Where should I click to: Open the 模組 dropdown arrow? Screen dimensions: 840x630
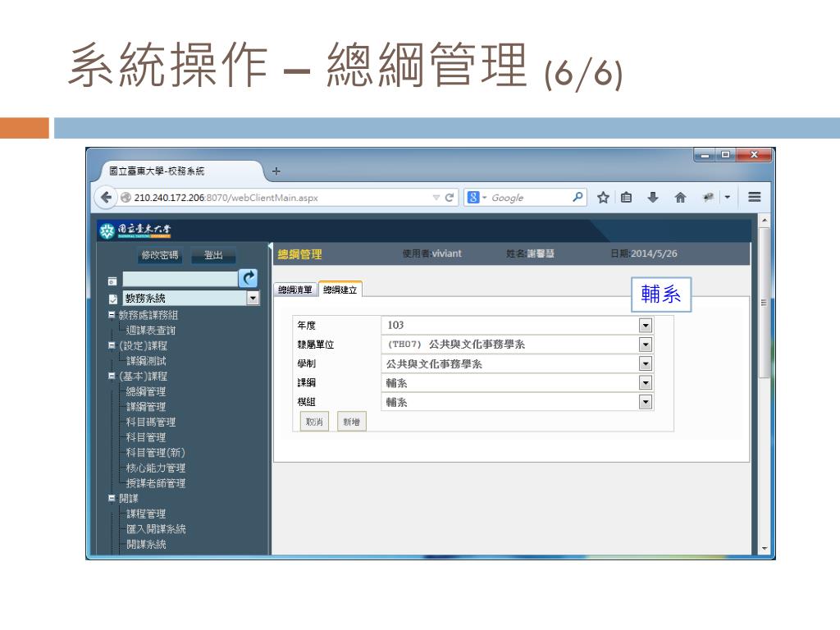click(646, 402)
